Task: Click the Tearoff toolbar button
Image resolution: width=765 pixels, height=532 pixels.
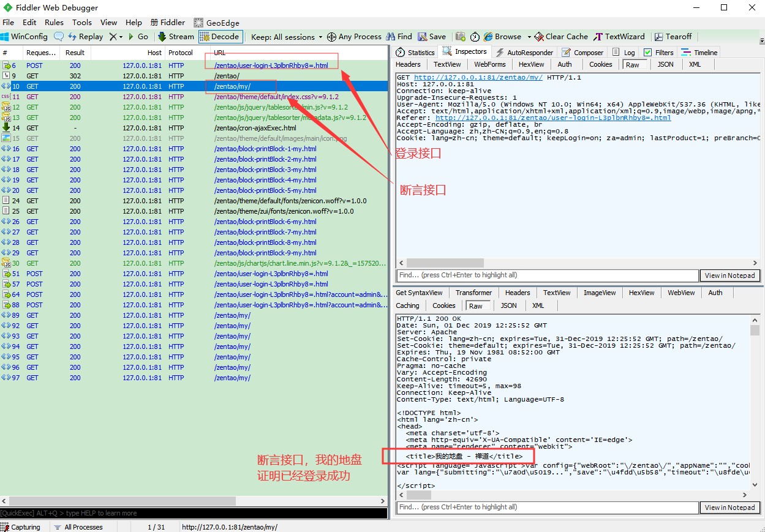Action: (x=673, y=37)
